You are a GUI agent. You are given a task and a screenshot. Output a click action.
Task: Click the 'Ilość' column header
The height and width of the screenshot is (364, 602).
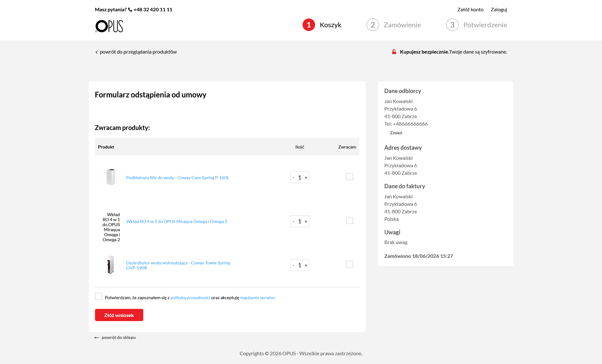300,147
